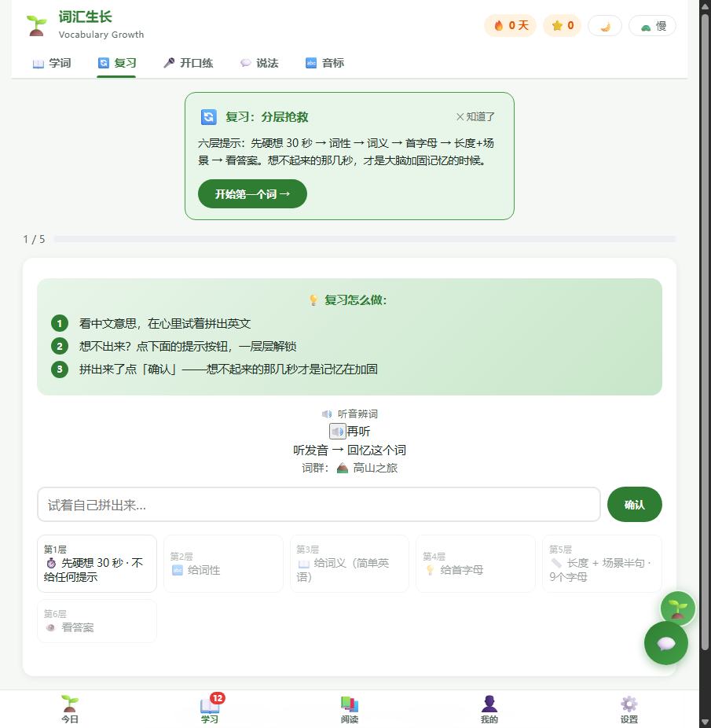This screenshot has width=711, height=728.
Task: Toggle dark mode moon button
Action: tap(605, 26)
